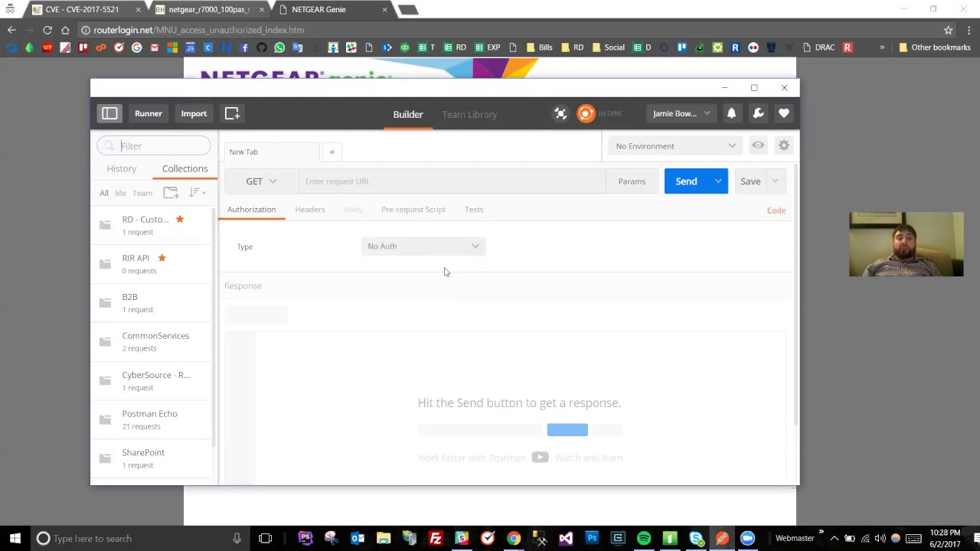Filter collections by Me
Screen dimensions: 980x551
[120, 193]
